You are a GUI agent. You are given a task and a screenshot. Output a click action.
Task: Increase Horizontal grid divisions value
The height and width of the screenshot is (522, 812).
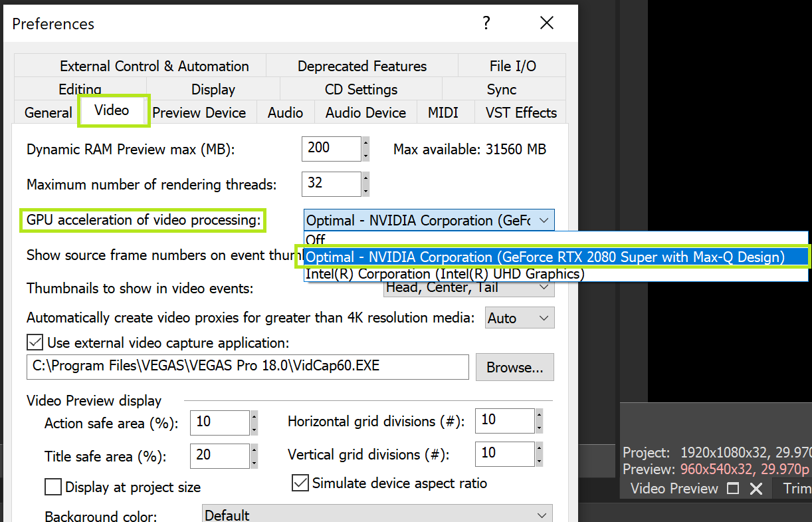tap(539, 414)
